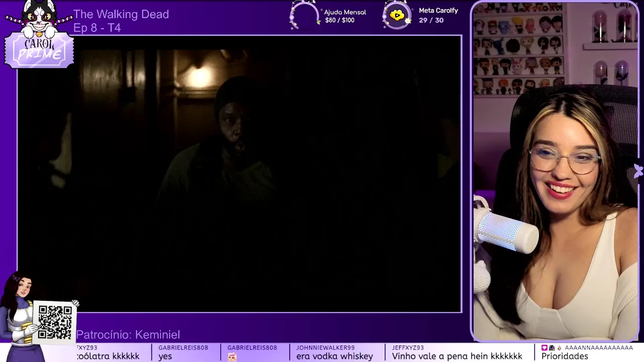This screenshot has height=362, width=644.
Task: Click the 'Patrocínio: Keminiel' sponsor text
Action: [128, 335]
